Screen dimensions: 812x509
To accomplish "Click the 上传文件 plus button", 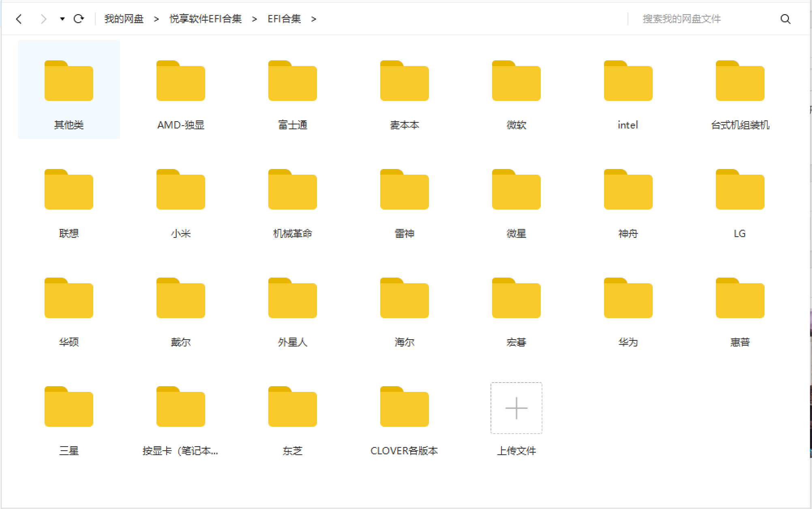I will [x=516, y=408].
